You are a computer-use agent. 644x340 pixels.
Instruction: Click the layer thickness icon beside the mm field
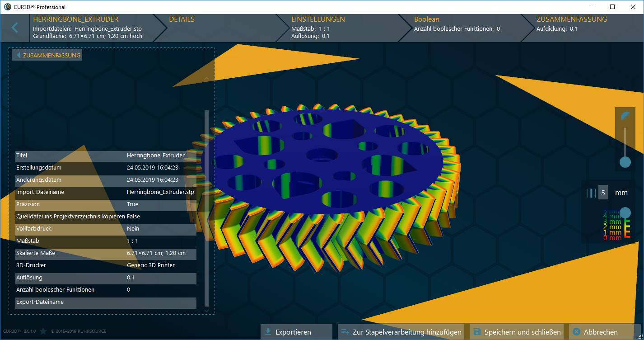pos(592,192)
